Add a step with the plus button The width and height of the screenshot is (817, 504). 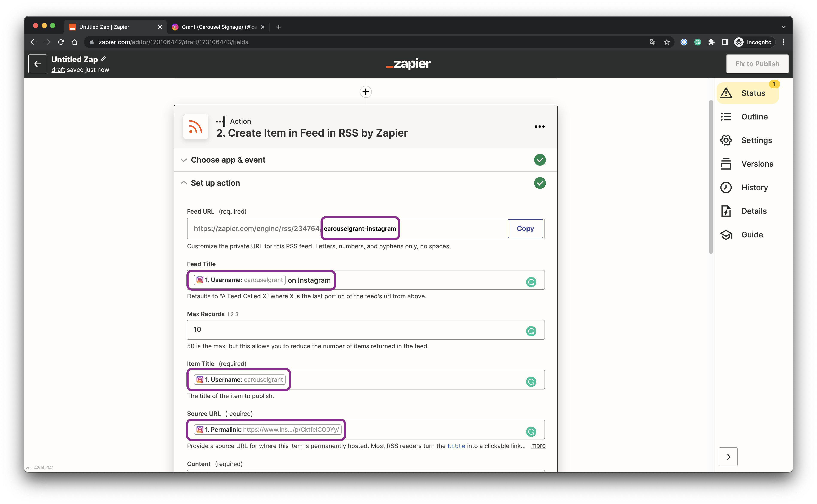[x=366, y=92]
